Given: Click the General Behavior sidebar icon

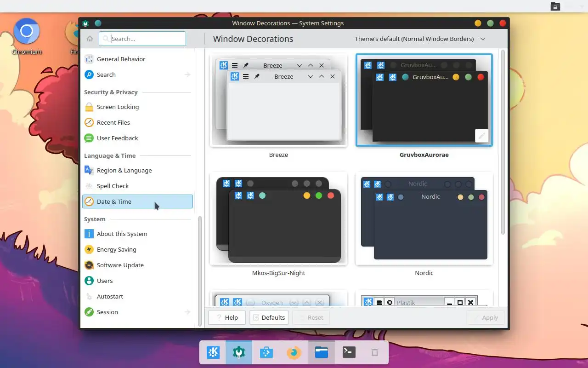Looking at the screenshot, I should (x=89, y=59).
